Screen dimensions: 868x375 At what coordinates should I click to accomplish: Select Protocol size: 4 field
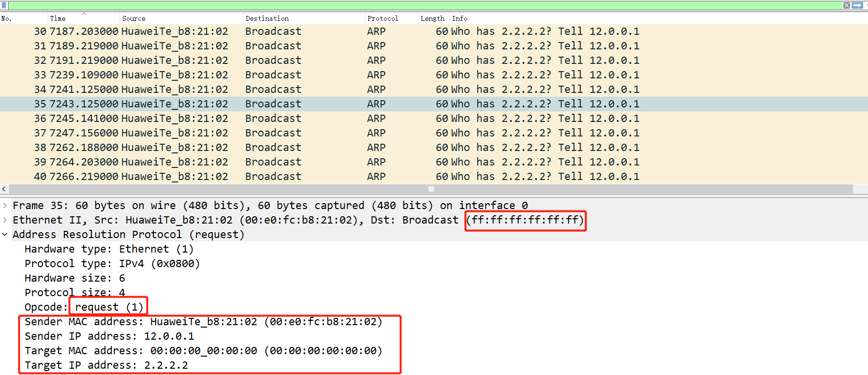coord(75,293)
